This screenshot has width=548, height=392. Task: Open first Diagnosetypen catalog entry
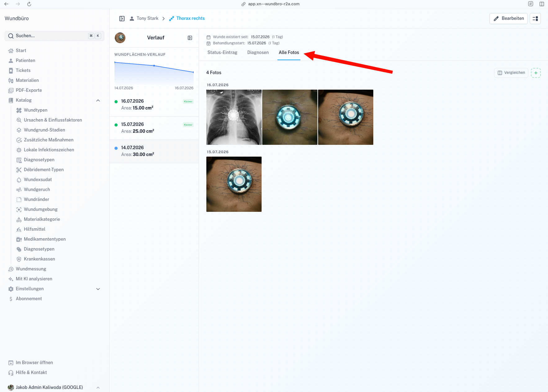pyautogui.click(x=39, y=160)
